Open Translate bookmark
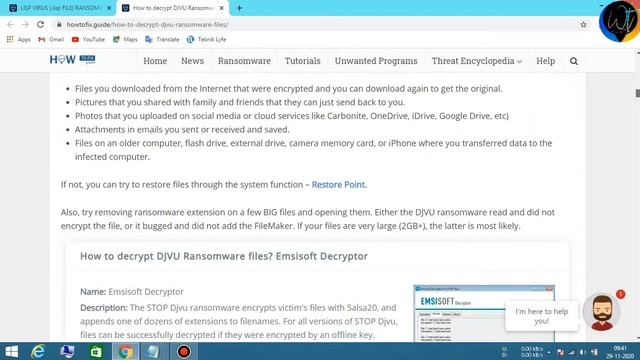 tap(162, 39)
